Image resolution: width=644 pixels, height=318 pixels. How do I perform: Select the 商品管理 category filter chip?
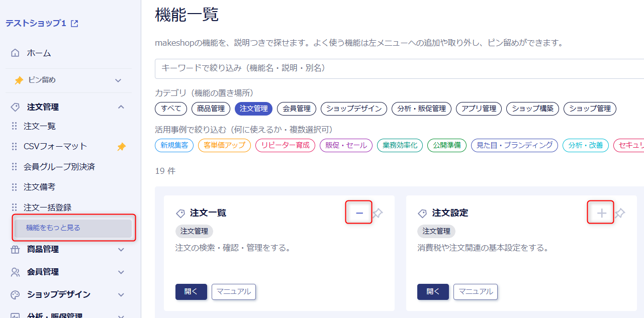pyautogui.click(x=211, y=109)
